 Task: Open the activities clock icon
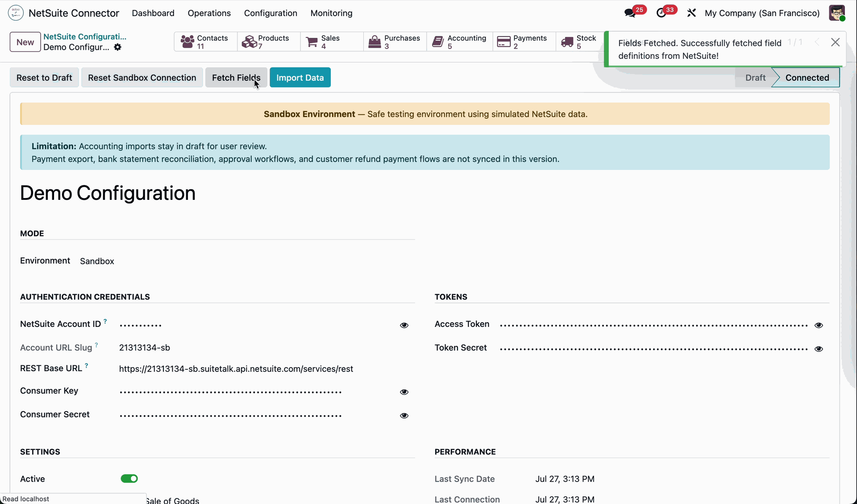[661, 13]
